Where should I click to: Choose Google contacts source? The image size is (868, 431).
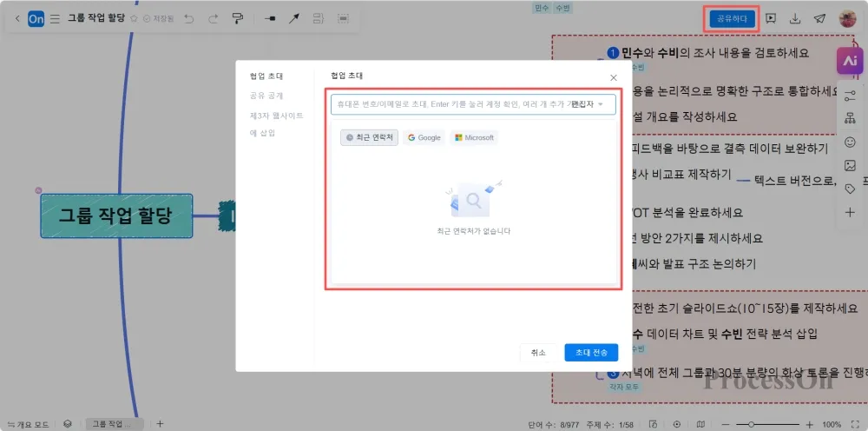[x=424, y=137]
